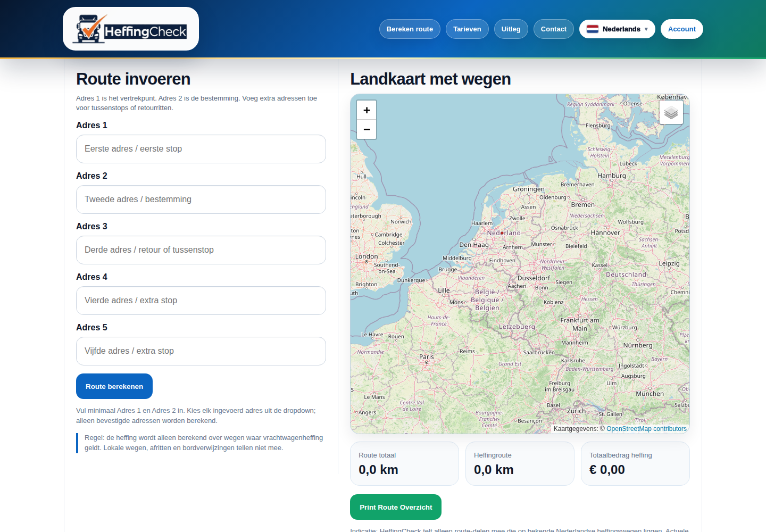
Task: Click the Route totaal 0,0 km card
Action: click(404, 463)
